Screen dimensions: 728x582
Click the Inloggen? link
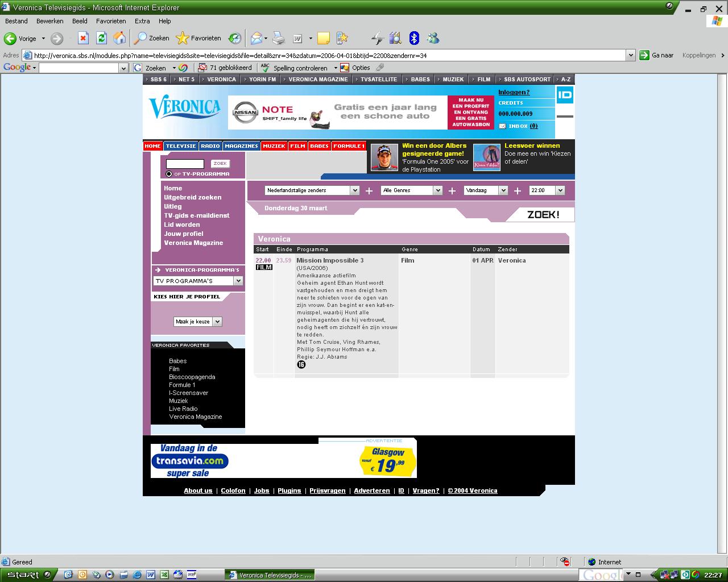click(514, 92)
